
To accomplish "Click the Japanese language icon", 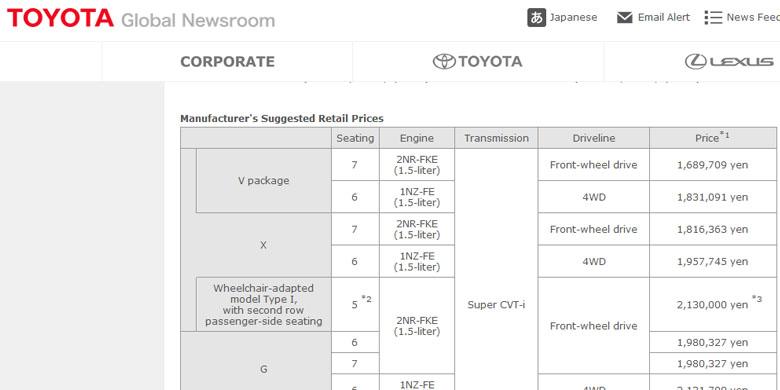I will 536,17.
